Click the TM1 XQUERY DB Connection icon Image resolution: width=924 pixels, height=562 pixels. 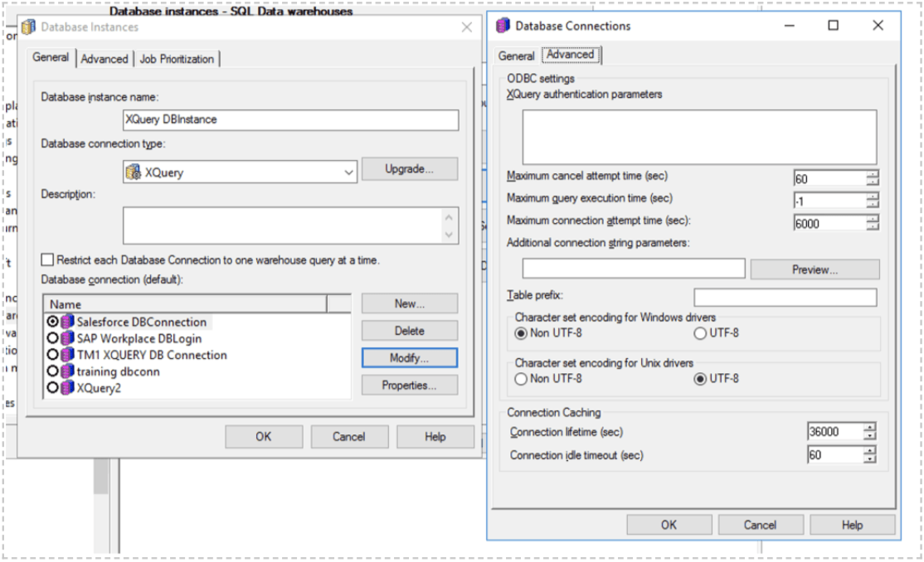pos(68,355)
